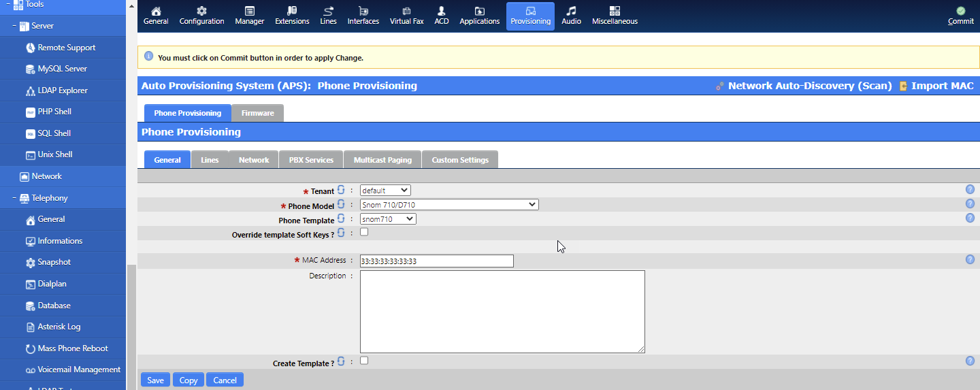Open help for the Phone Template field
The height and width of the screenshot is (390, 980).
(x=970, y=218)
